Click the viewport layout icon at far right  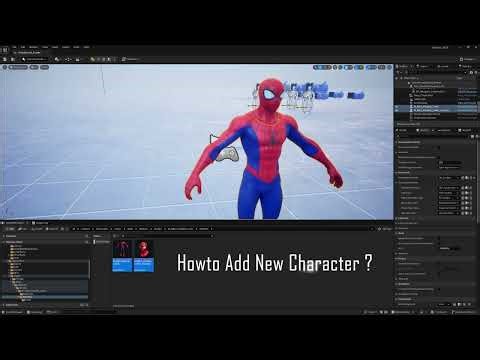pyautogui.click(x=389, y=67)
